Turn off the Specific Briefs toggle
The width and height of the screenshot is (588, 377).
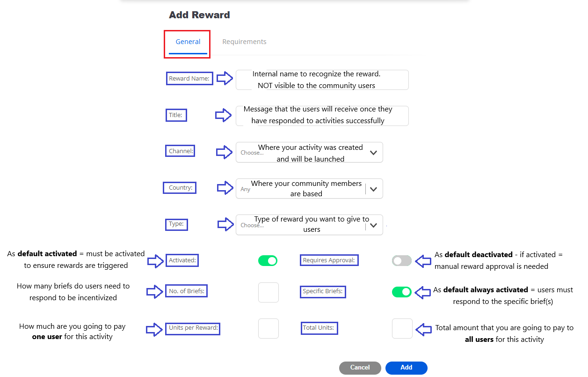pyautogui.click(x=402, y=292)
